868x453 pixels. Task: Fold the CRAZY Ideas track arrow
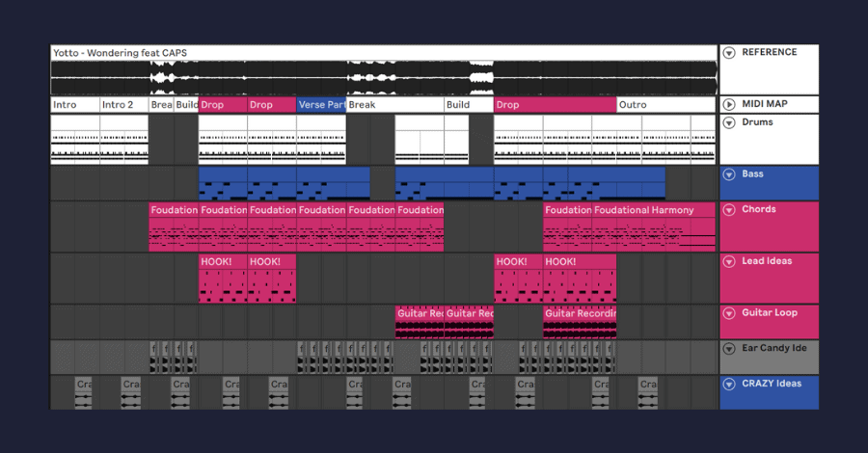729,384
